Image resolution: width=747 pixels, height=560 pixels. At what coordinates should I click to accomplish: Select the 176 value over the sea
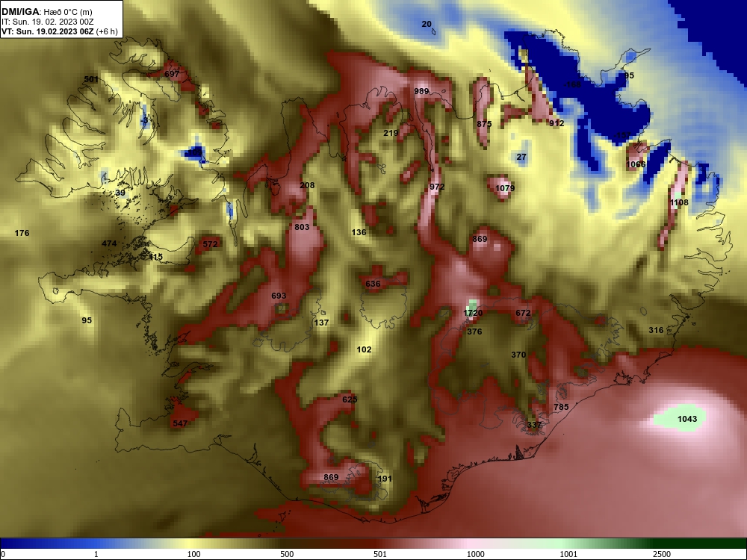[22, 233]
